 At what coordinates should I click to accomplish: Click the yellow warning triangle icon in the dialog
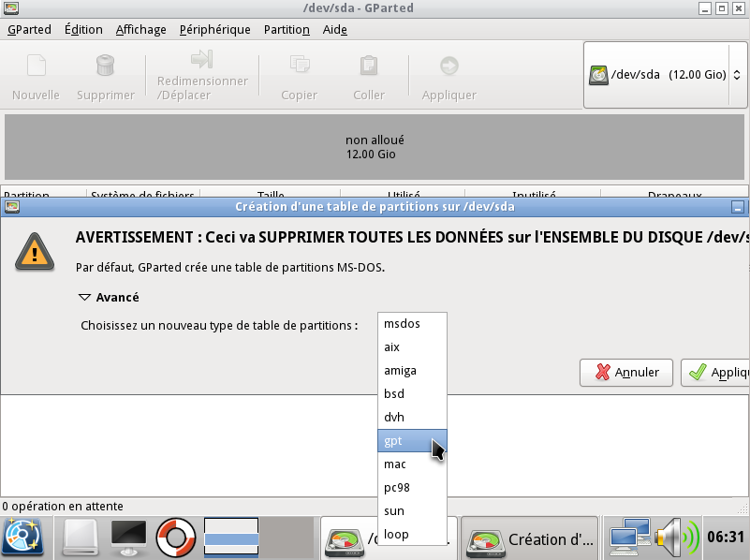coord(35,252)
